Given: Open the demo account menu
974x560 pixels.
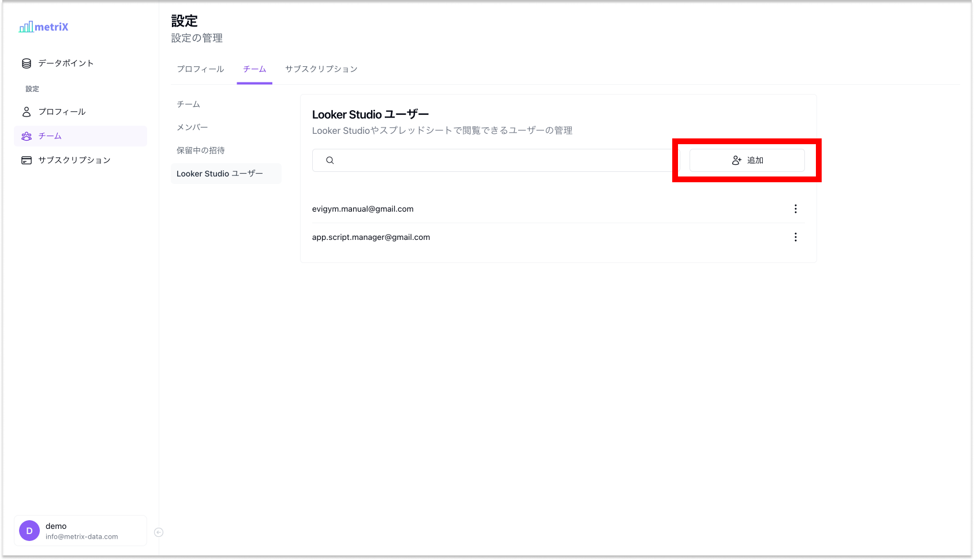Looking at the screenshot, I should pos(80,531).
